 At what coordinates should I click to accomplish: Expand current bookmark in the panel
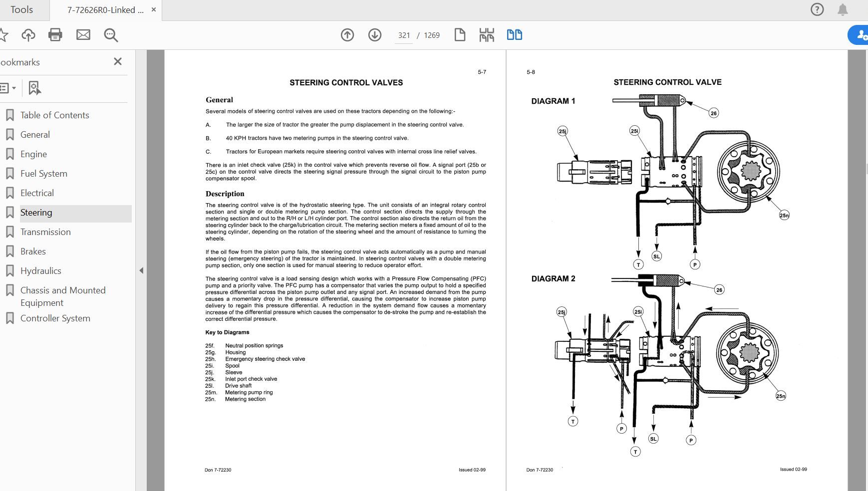(x=34, y=88)
